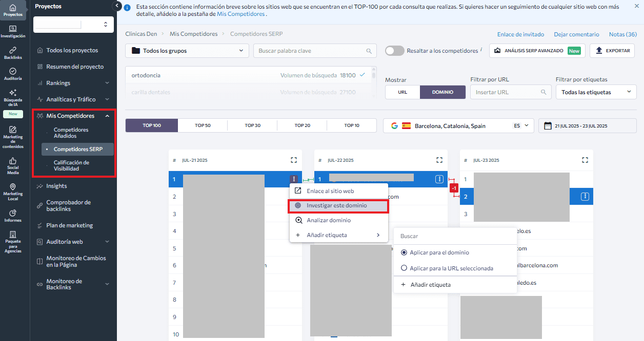
Task: Open the project selector dropdown
Action: 73,24
